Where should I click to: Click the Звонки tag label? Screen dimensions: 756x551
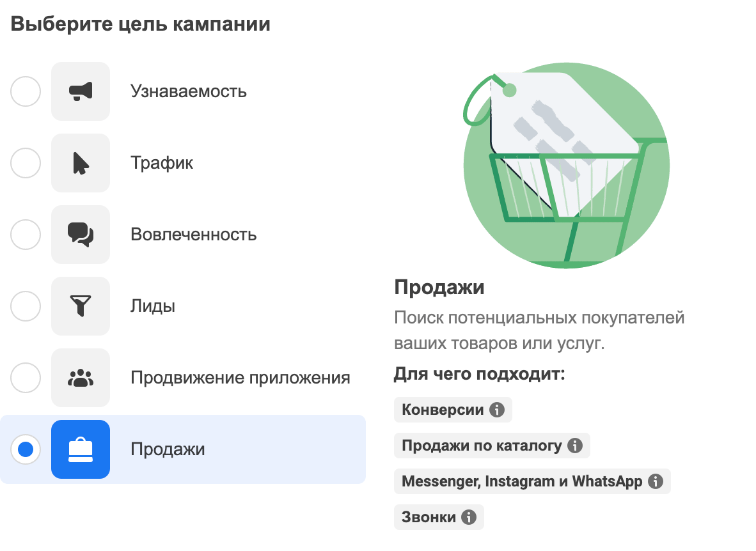click(429, 517)
